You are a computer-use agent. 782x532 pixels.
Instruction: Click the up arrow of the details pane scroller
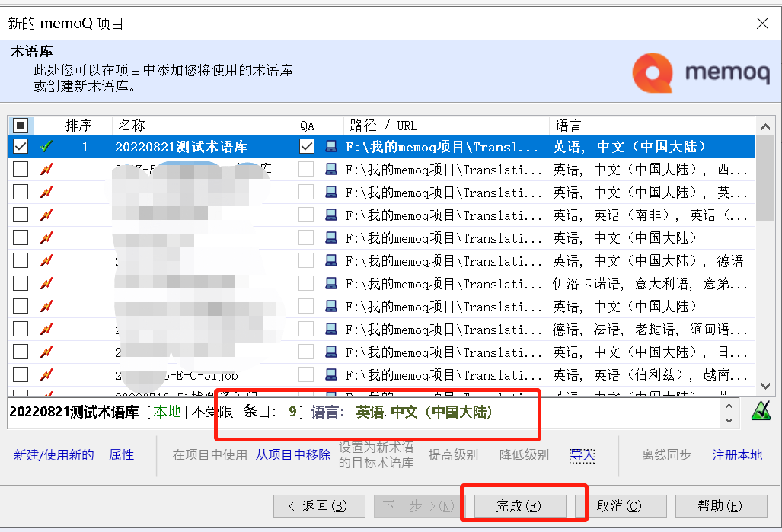point(729,406)
